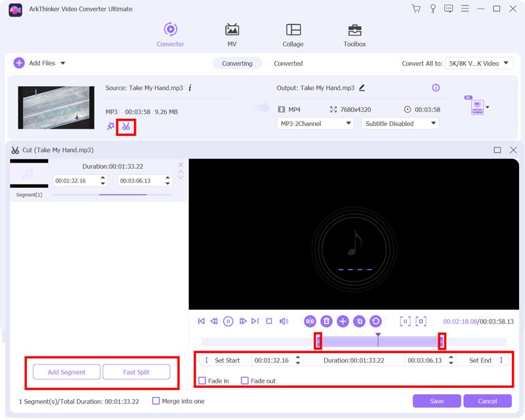Jump to segment start
The height and width of the screenshot is (420, 525).
coord(201,322)
